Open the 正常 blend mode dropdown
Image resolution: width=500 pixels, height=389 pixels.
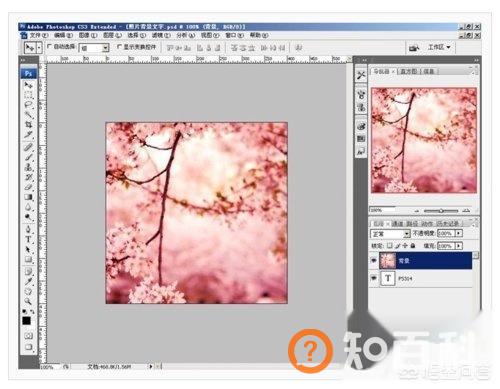[390, 234]
